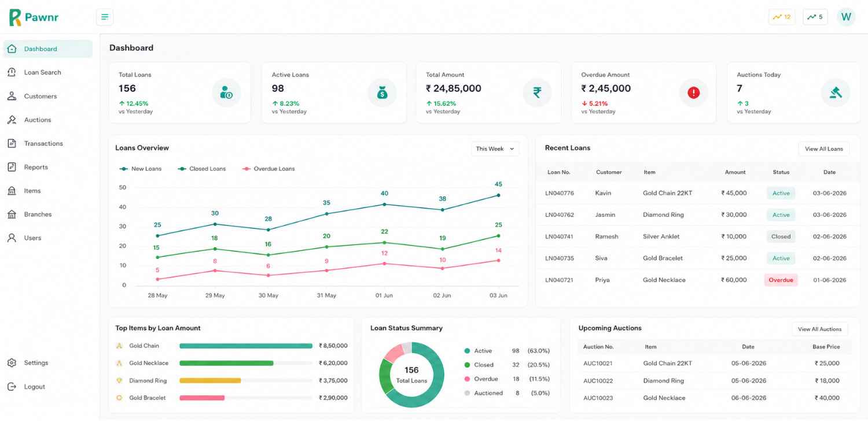Screen dimensions: 868x422
Task: Toggle Overdue legend entry in status summary
Action: (506, 379)
